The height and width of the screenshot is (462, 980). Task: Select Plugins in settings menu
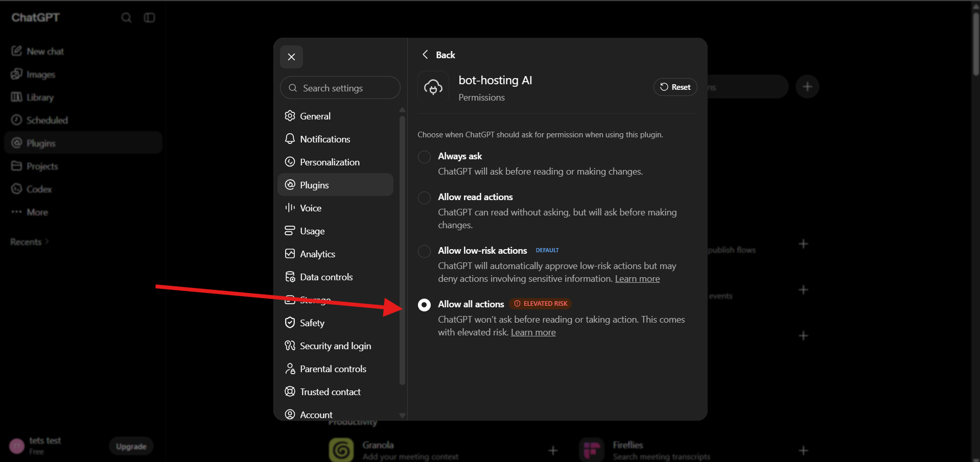coord(335,185)
